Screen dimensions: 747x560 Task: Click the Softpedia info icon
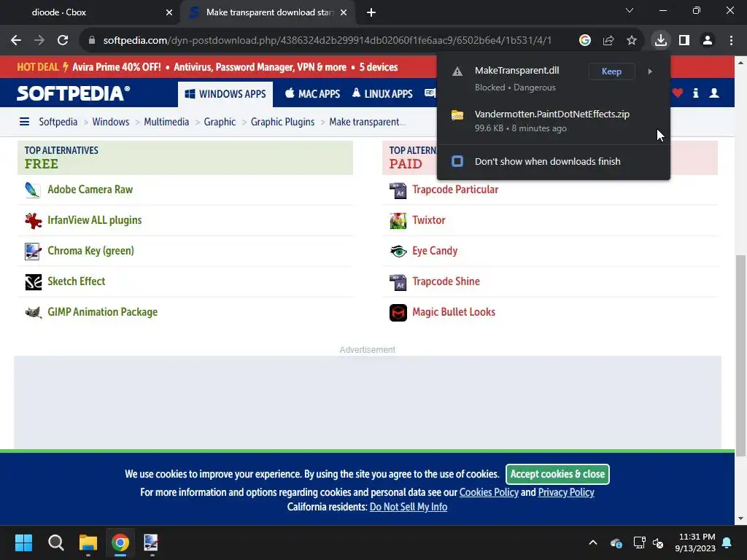(695, 93)
